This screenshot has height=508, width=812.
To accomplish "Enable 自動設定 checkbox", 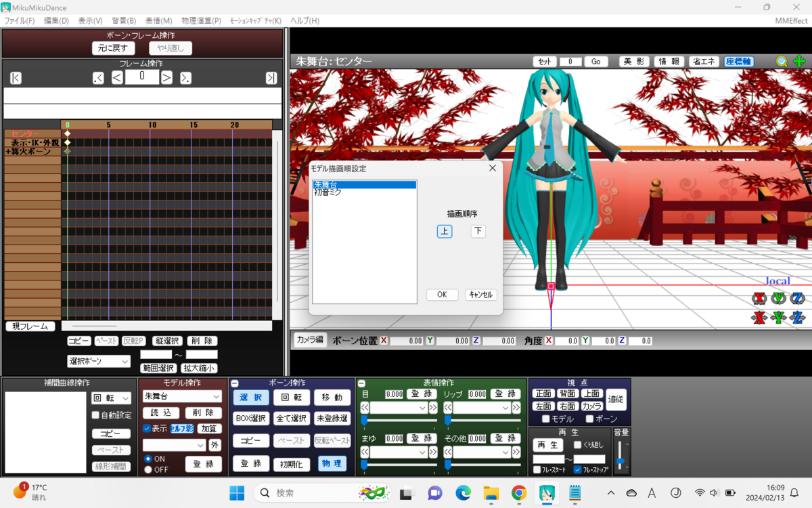I will [x=96, y=415].
